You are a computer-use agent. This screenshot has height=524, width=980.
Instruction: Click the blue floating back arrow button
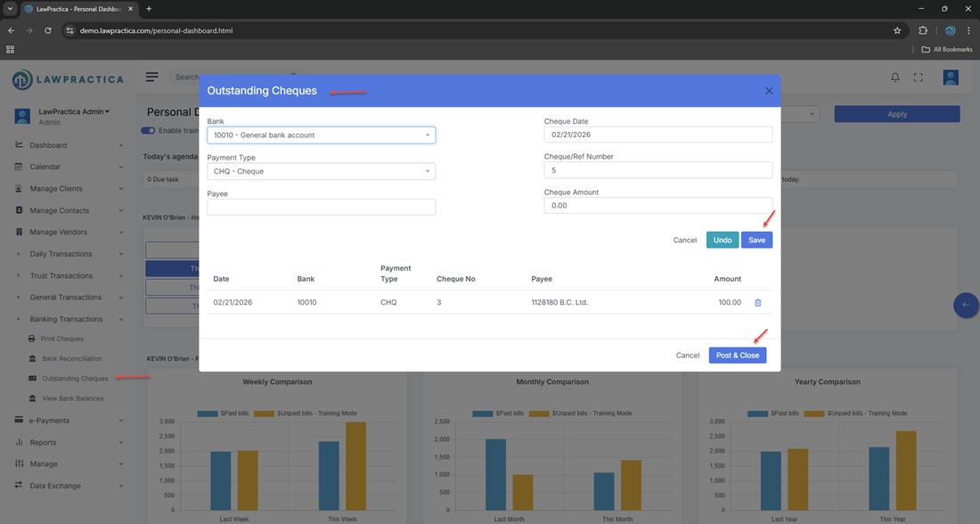pyautogui.click(x=965, y=305)
